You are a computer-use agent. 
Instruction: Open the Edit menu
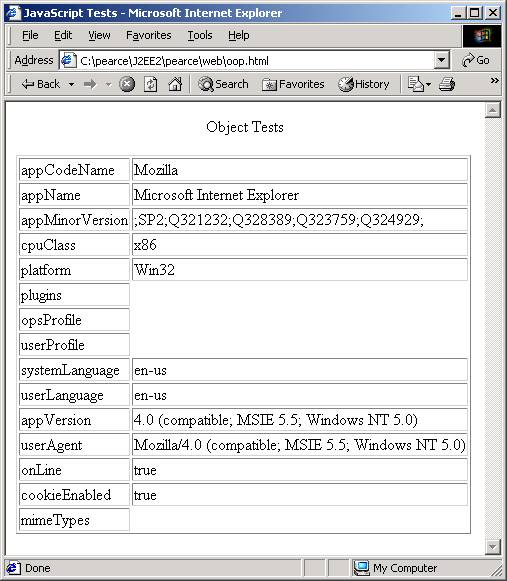(63, 35)
